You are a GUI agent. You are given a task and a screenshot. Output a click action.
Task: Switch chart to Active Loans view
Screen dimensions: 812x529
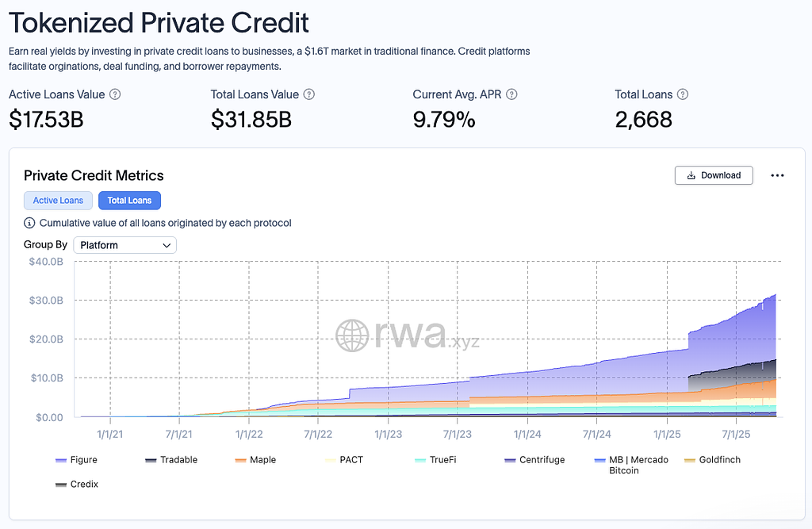click(58, 201)
